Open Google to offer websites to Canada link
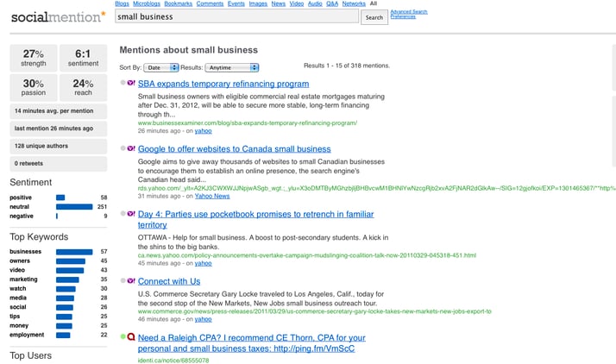The image size is (616, 364). (234, 149)
